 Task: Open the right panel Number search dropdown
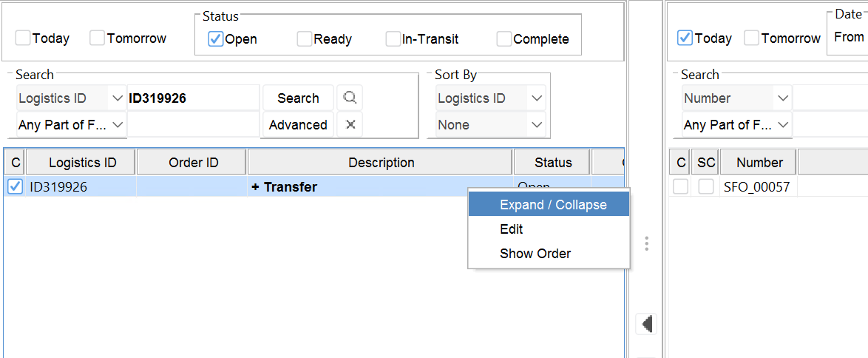(x=736, y=98)
